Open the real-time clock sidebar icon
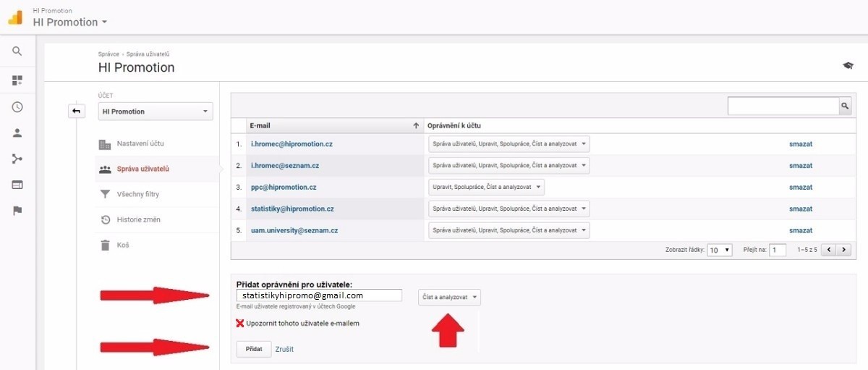Screen dimensions: 868x370 [17, 107]
